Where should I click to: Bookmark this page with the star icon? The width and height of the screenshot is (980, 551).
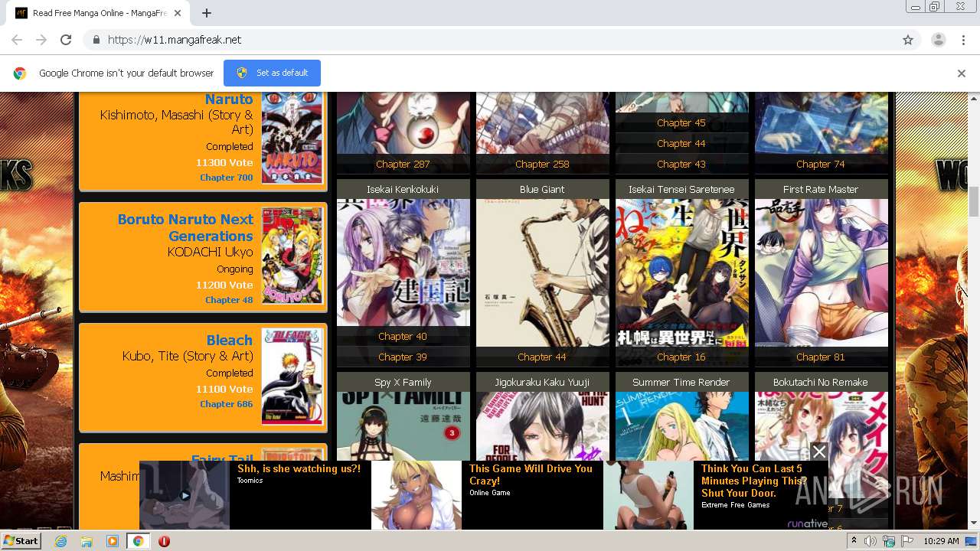[x=908, y=40]
